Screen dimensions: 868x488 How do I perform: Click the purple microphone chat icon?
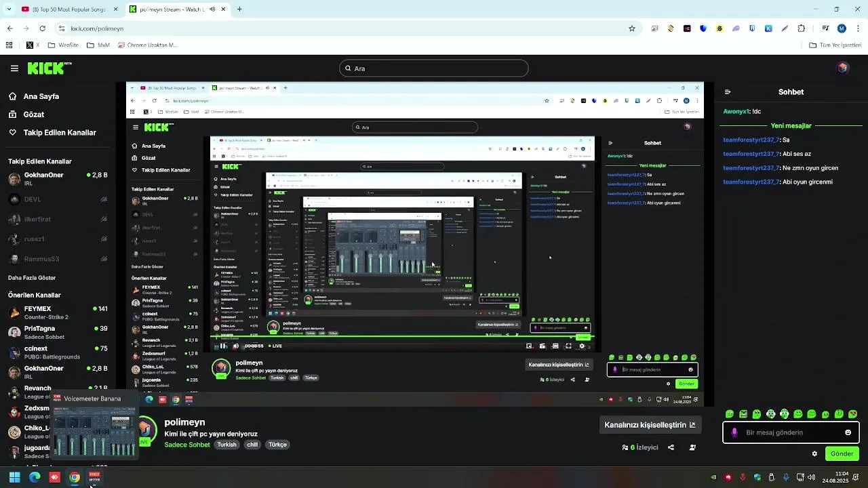coord(734,432)
